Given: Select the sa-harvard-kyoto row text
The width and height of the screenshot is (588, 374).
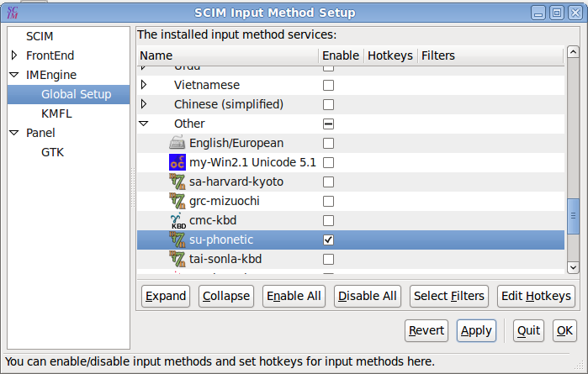Looking at the screenshot, I should pos(236,182).
